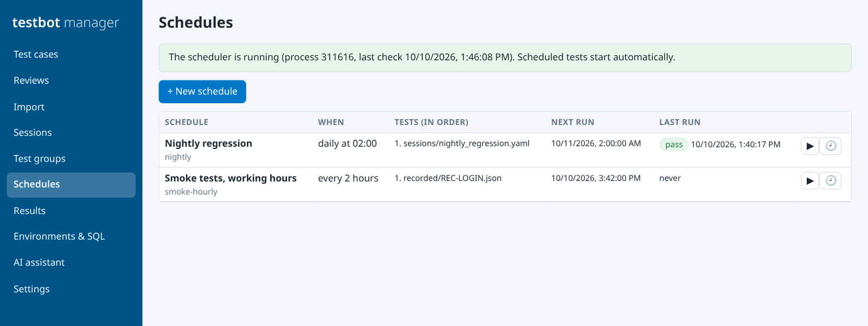Click the testbot manager logo

pyautogui.click(x=66, y=23)
